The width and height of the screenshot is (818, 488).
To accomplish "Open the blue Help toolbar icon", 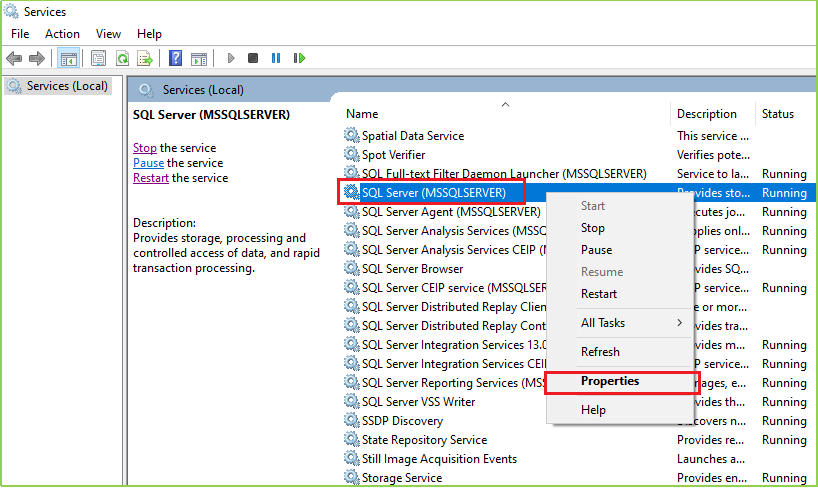I will (176, 58).
